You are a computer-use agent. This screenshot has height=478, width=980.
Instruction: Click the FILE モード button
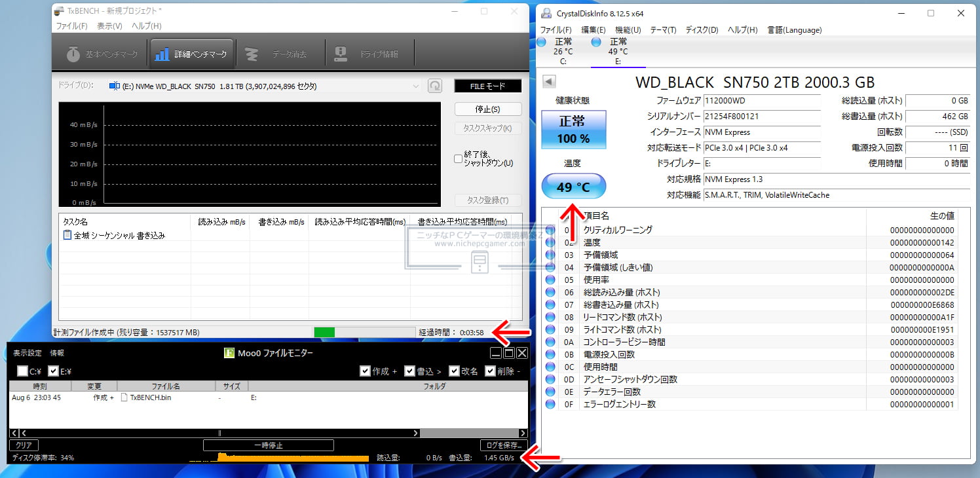click(488, 86)
